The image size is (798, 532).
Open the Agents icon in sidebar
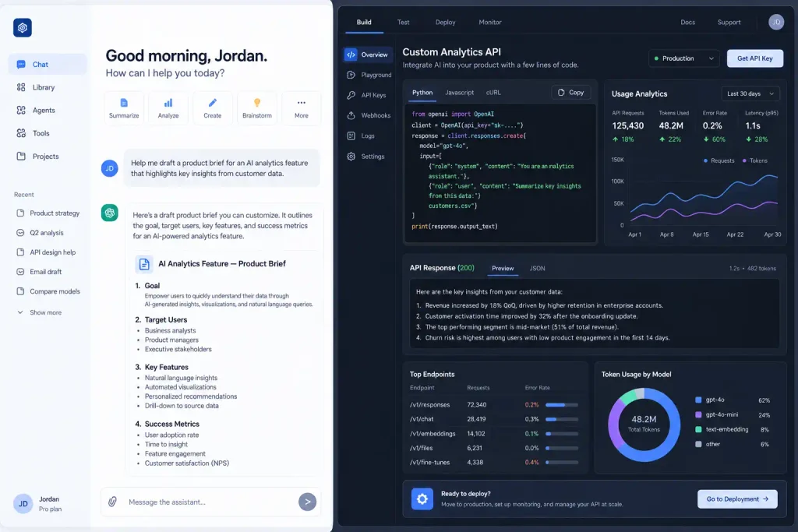[x=21, y=111]
